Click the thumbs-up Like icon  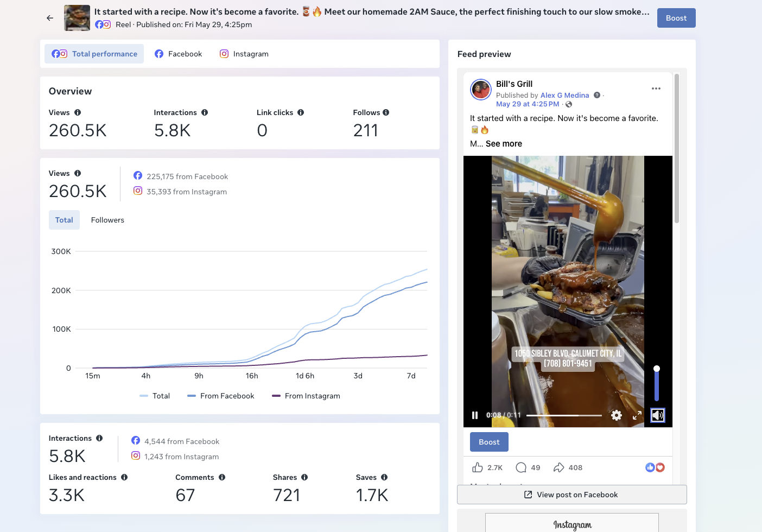click(478, 467)
